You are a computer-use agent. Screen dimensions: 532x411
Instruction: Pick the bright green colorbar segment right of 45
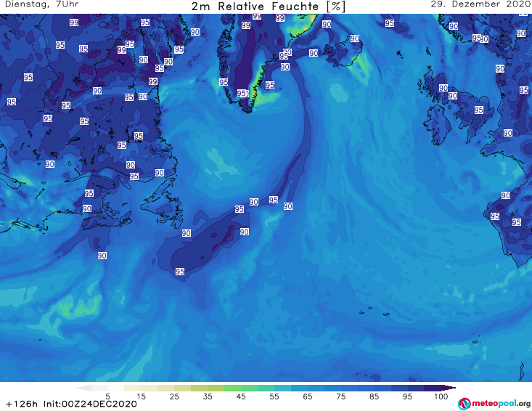tap(249, 388)
